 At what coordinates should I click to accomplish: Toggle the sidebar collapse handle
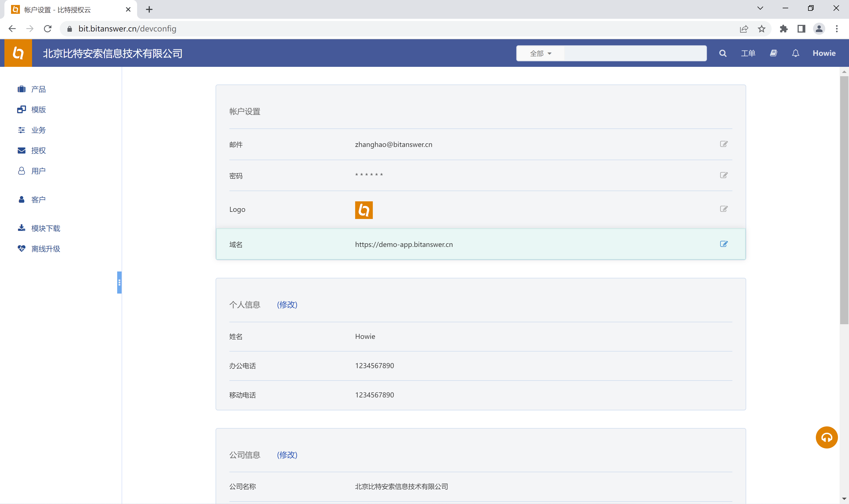point(119,282)
